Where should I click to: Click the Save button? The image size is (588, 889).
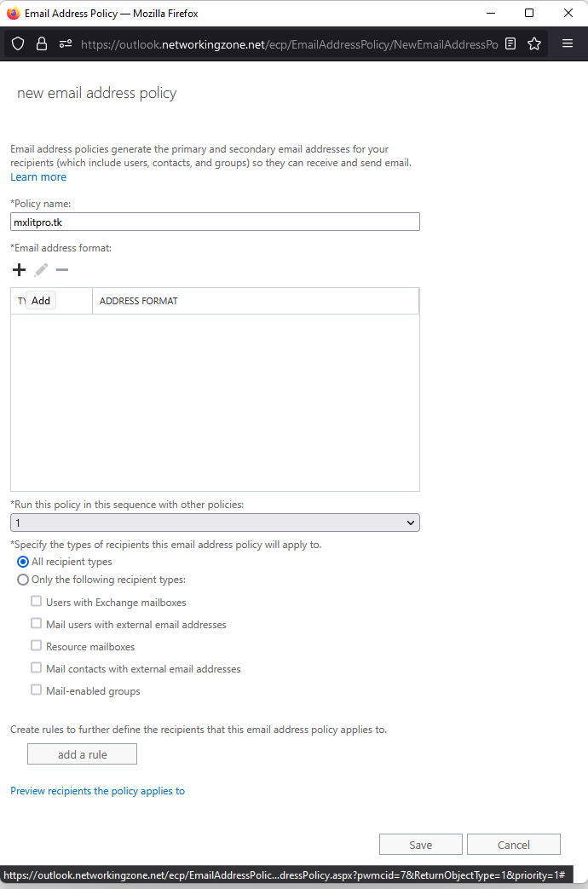tap(420, 845)
